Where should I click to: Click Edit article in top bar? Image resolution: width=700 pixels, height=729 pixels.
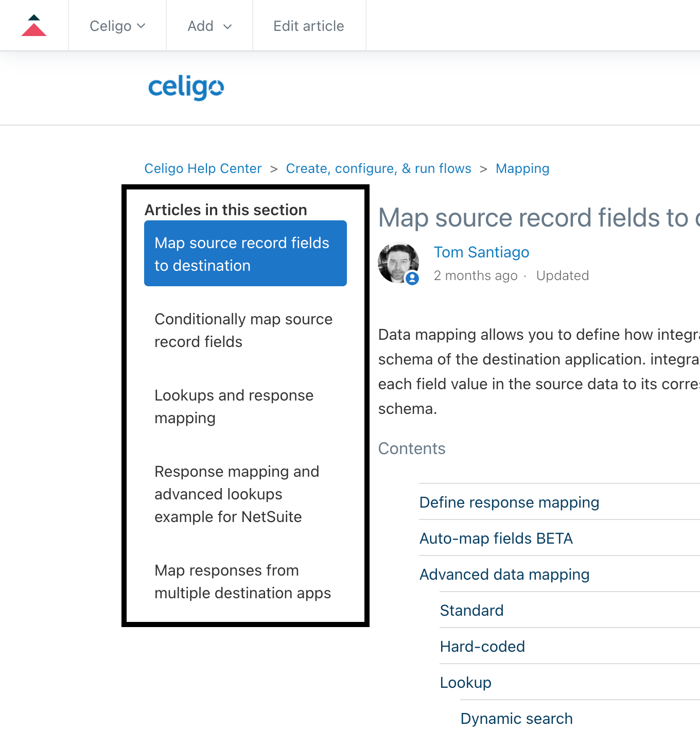pos(309,26)
